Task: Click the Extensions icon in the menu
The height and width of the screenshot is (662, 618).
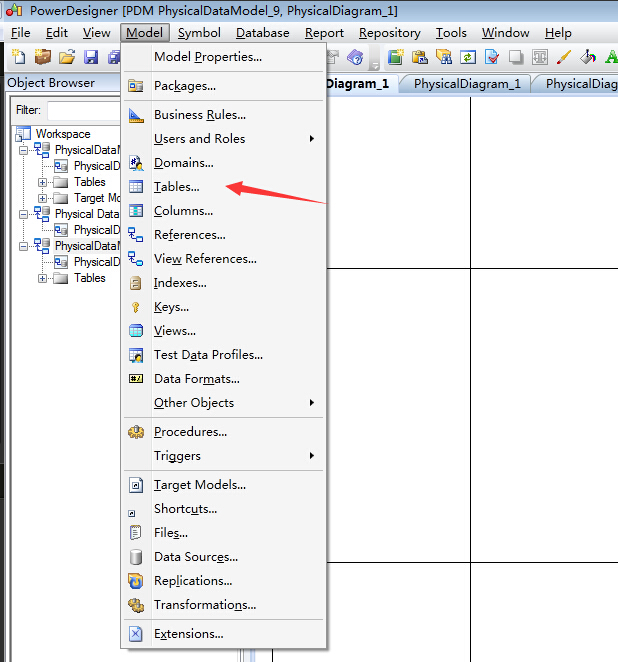Action: [136, 634]
